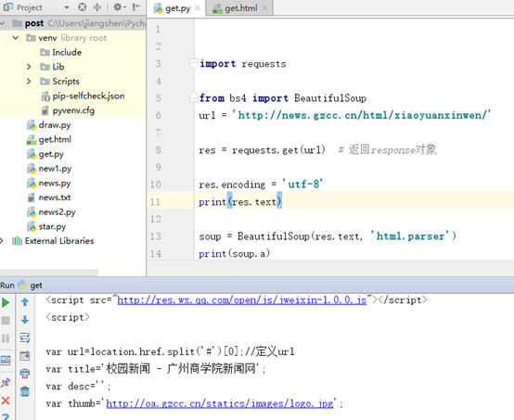
Task: Click line number 11 in the gutter
Action: click(155, 202)
